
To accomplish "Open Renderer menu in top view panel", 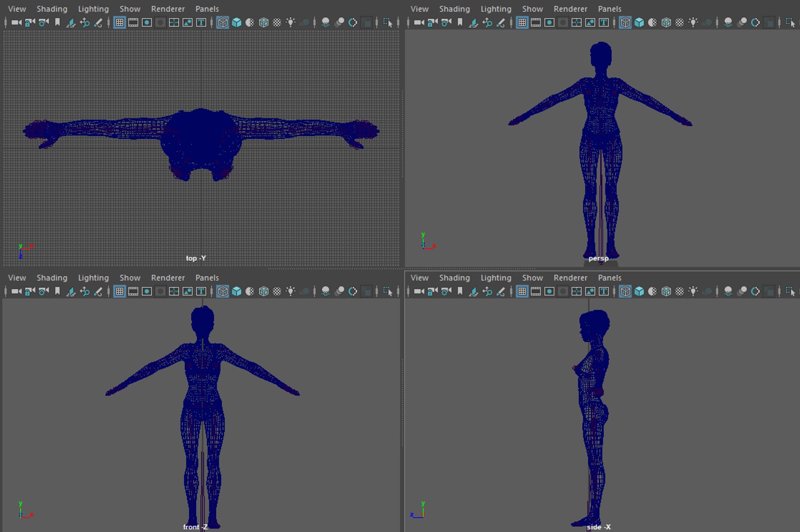I will [x=167, y=9].
